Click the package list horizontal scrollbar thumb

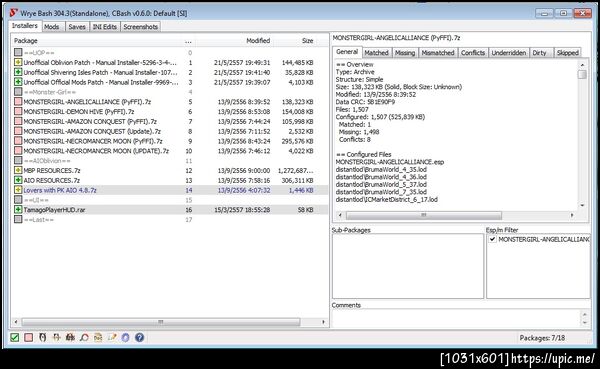(x=161, y=322)
